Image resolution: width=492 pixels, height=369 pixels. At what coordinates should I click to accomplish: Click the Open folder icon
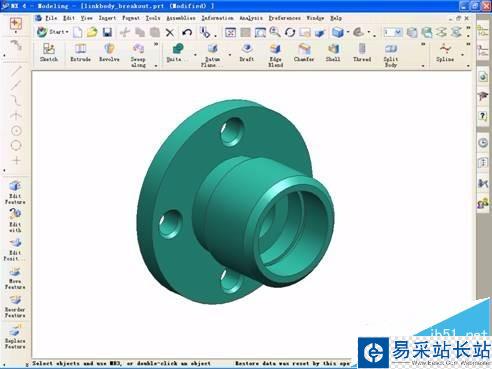click(92, 32)
